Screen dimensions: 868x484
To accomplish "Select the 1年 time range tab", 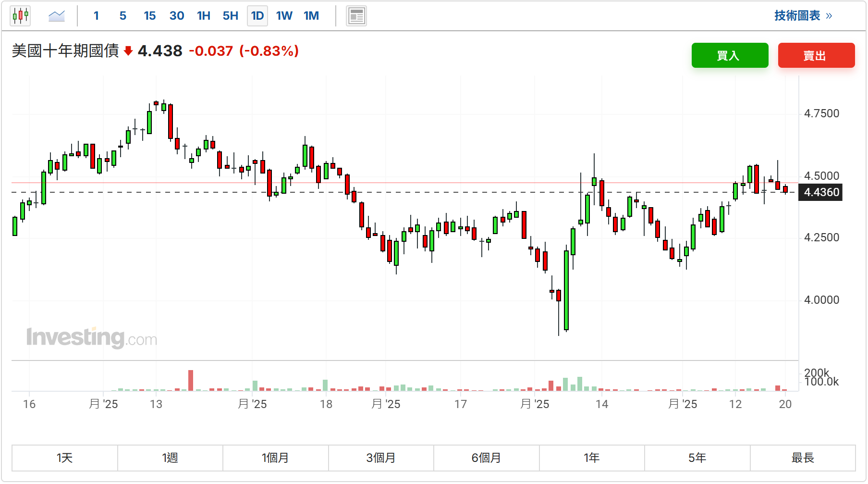I will coord(592,458).
